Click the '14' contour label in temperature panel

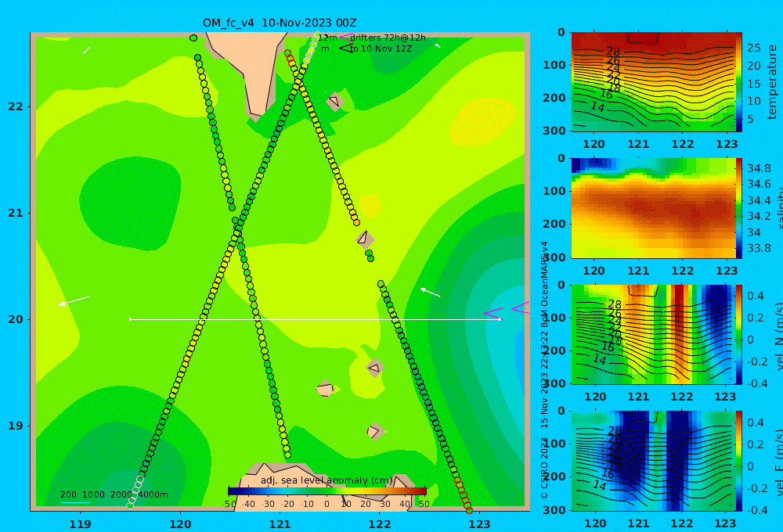(597, 106)
